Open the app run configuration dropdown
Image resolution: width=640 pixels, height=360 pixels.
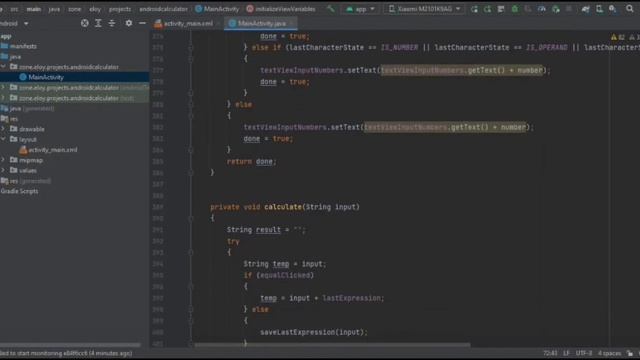[360, 9]
